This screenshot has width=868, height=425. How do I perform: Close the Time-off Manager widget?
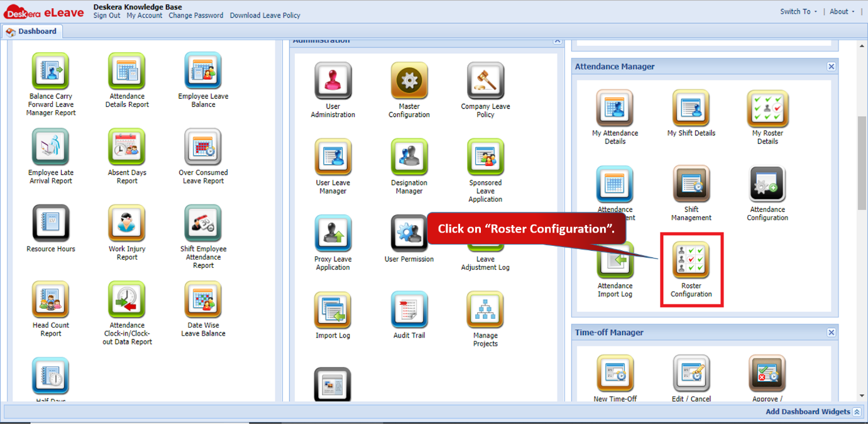click(x=832, y=333)
